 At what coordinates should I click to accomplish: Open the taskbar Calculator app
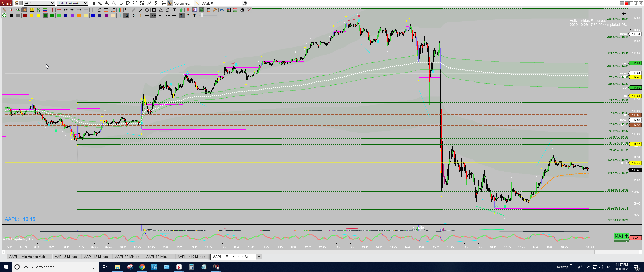pyautogui.click(x=191, y=267)
